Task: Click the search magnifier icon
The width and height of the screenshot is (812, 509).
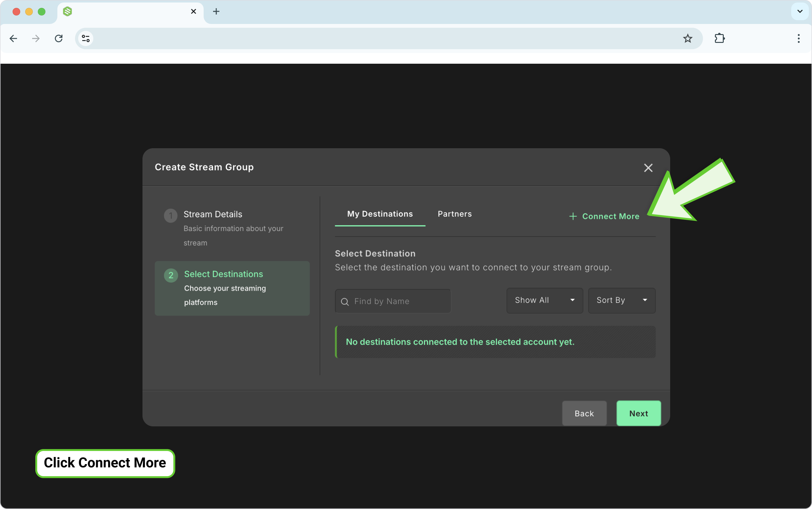Action: (345, 301)
